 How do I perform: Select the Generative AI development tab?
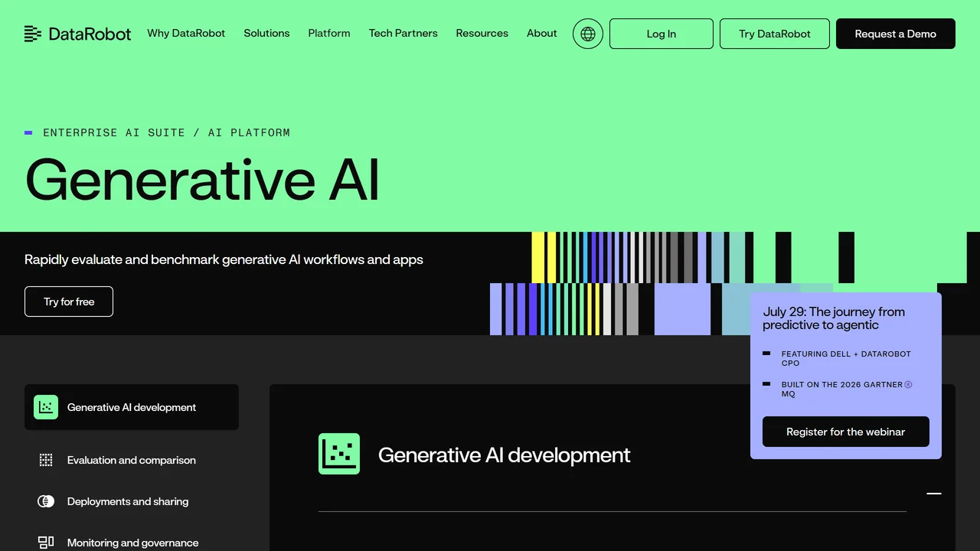pyautogui.click(x=132, y=407)
